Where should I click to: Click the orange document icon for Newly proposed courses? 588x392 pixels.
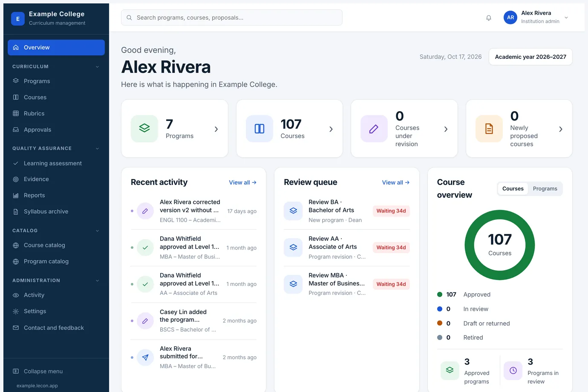[x=489, y=129]
